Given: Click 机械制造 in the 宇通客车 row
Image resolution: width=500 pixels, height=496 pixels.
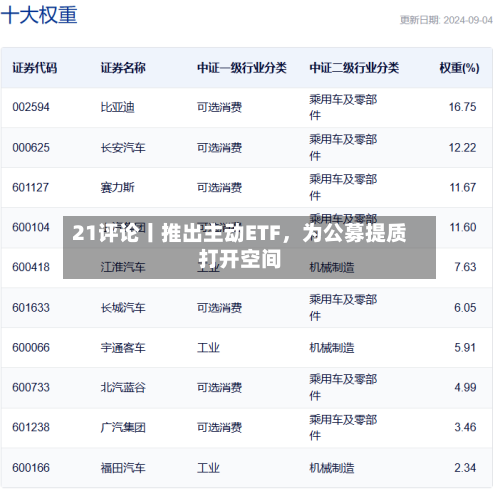Looking at the screenshot, I should [332, 348].
